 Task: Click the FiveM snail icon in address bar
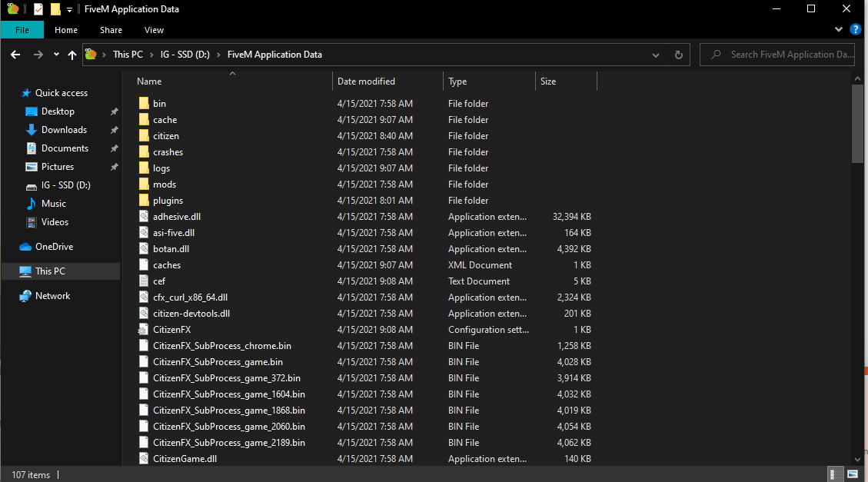click(x=91, y=55)
